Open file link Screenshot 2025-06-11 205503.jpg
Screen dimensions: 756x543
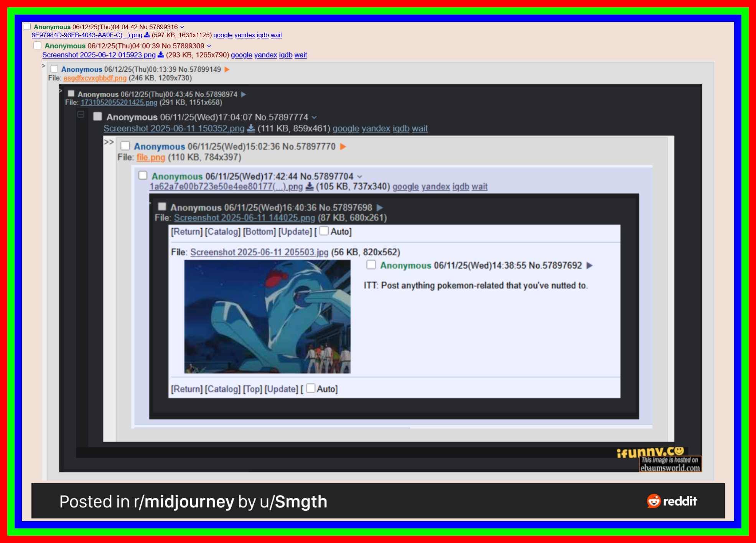pos(259,252)
